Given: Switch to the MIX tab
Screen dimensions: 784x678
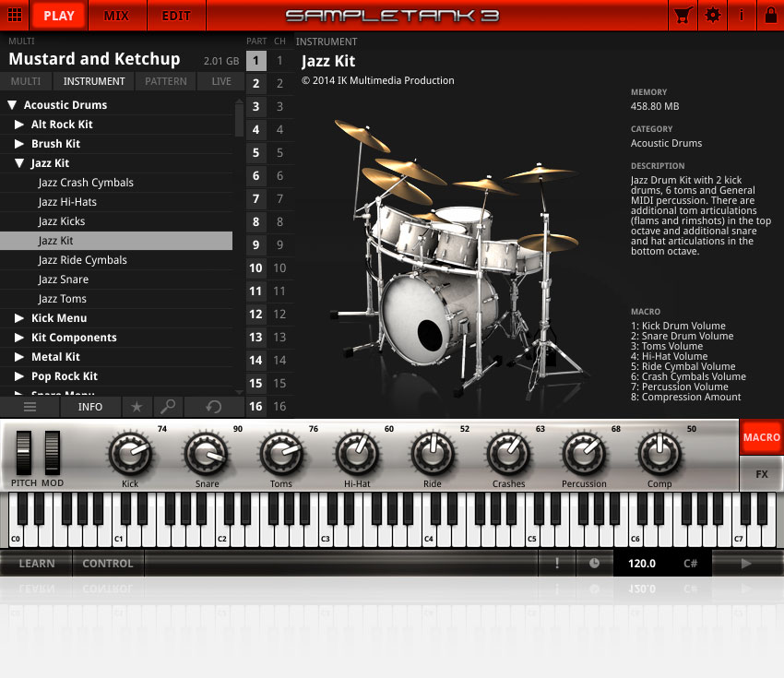Looking at the screenshot, I should click(x=117, y=16).
